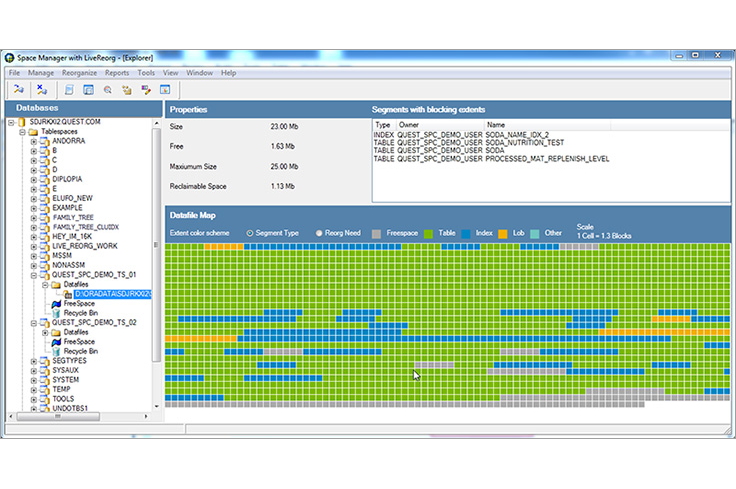Select the SEGTYPES tablespace label

coord(69,361)
